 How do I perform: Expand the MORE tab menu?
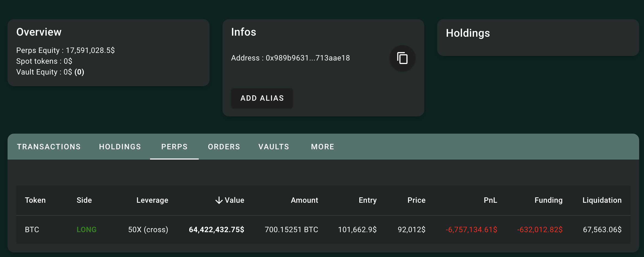pos(323,147)
